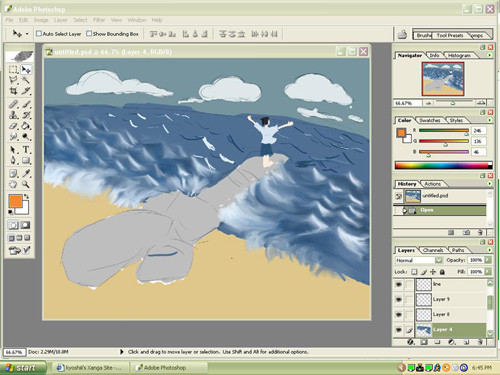Hide the 'line' layer
This screenshot has height=375, width=500.
[399, 284]
